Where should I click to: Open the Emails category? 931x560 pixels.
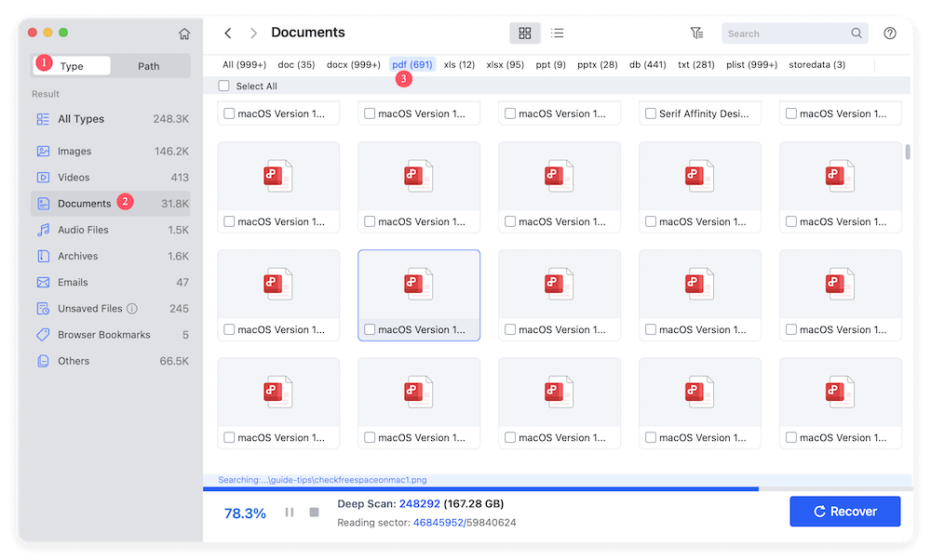(82, 281)
